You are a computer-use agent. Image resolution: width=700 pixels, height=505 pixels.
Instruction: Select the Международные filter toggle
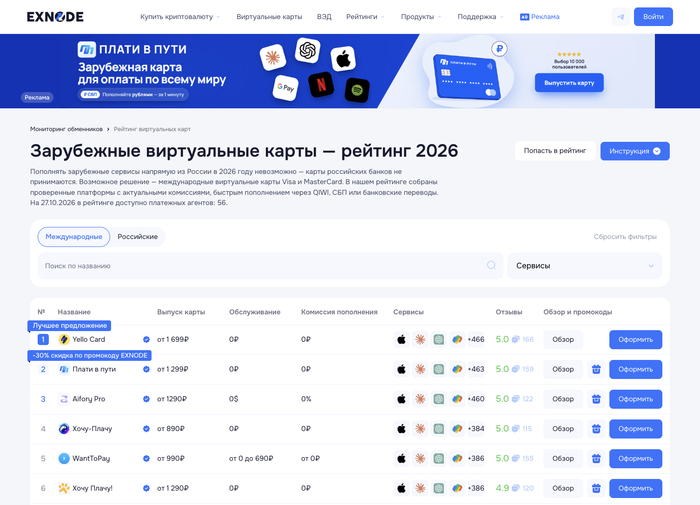tap(74, 237)
